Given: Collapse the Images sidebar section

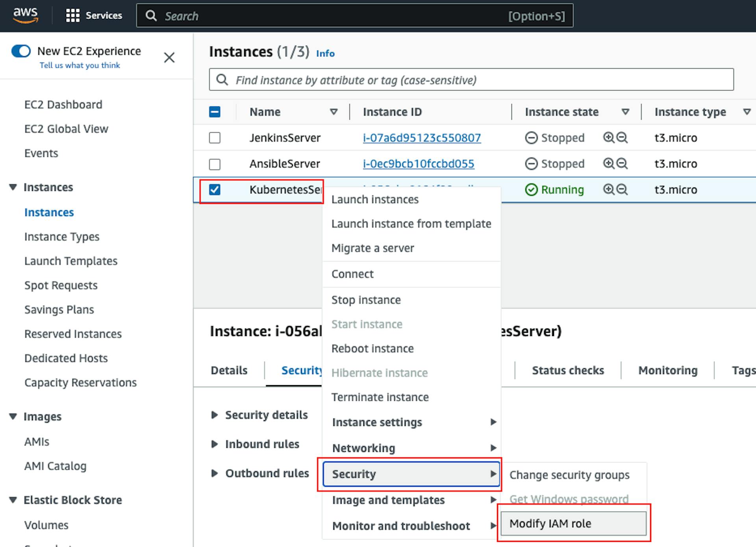Looking at the screenshot, I should (x=13, y=416).
